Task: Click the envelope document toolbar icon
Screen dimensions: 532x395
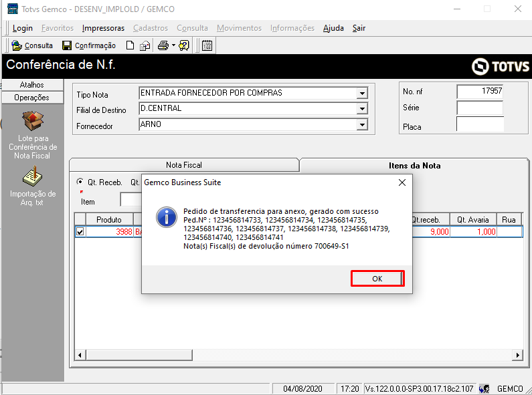Action: tap(145, 45)
